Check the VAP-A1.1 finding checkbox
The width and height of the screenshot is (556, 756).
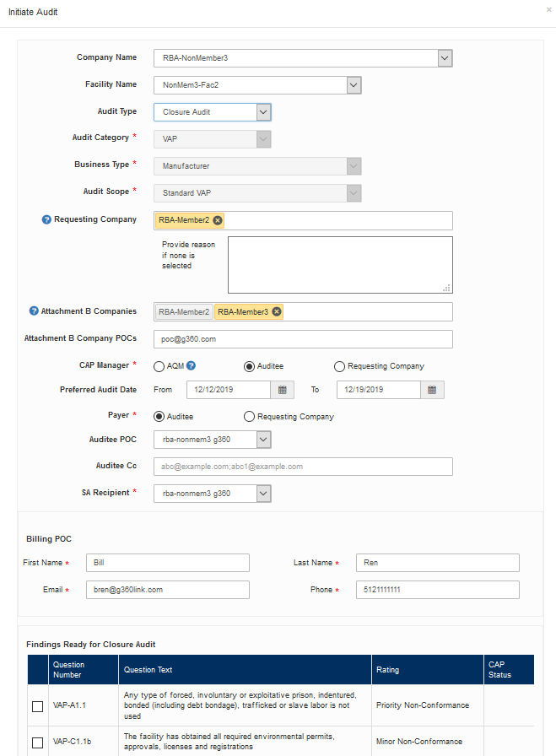(x=38, y=706)
